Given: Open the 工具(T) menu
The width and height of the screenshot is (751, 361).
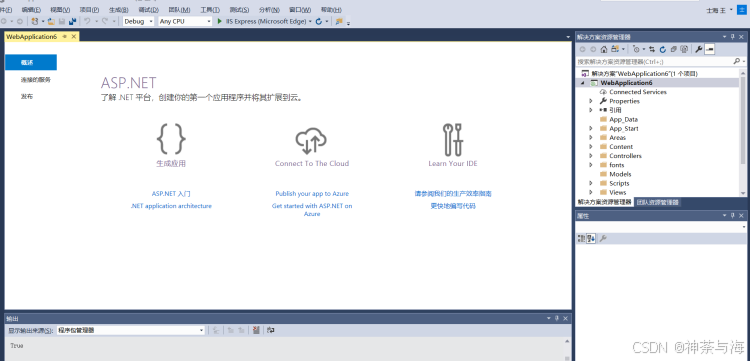Looking at the screenshot, I should click(210, 10).
